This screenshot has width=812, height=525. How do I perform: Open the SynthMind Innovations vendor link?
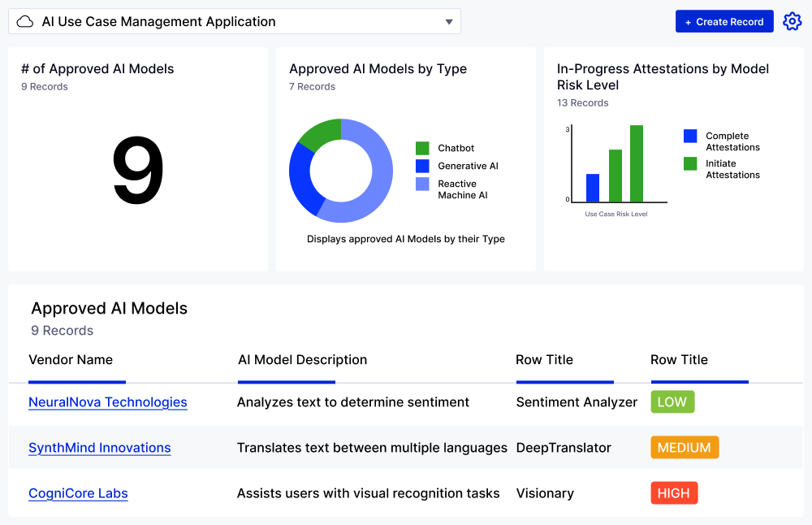pos(100,448)
